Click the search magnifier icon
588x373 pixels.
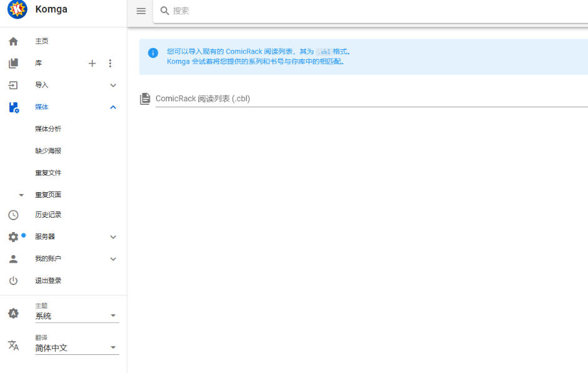click(x=165, y=11)
